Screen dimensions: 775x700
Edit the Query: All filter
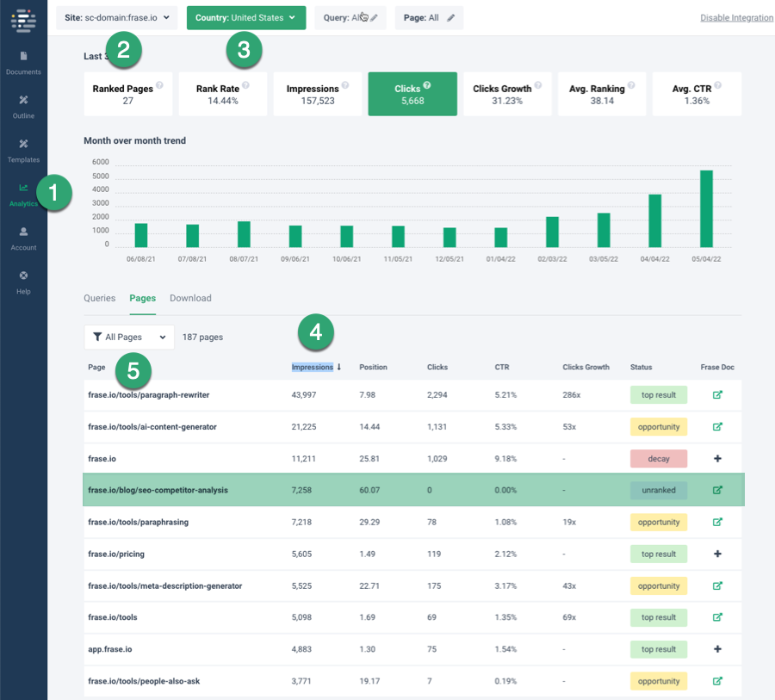pyautogui.click(x=350, y=18)
